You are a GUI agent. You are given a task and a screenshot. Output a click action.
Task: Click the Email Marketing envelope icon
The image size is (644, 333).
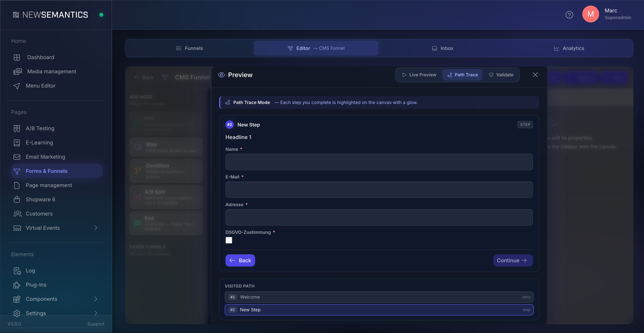(17, 157)
